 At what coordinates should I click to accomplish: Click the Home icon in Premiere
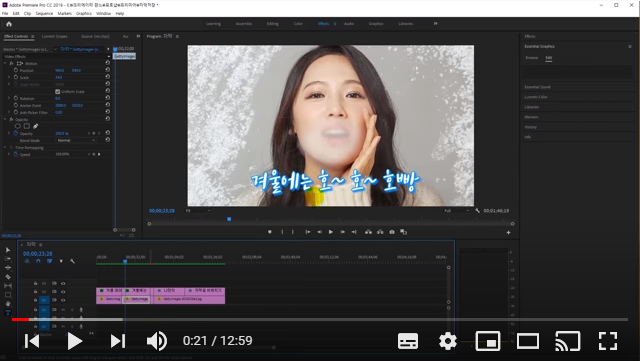point(9,24)
